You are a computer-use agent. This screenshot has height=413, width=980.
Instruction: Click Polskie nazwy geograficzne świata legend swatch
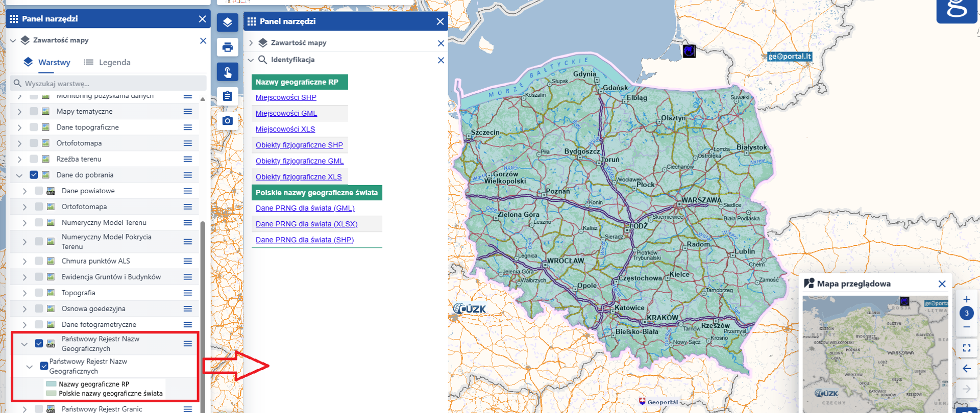51,393
